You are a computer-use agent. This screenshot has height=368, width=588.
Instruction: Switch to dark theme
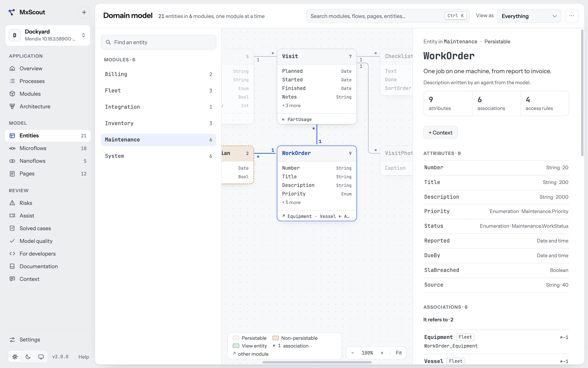click(x=28, y=357)
